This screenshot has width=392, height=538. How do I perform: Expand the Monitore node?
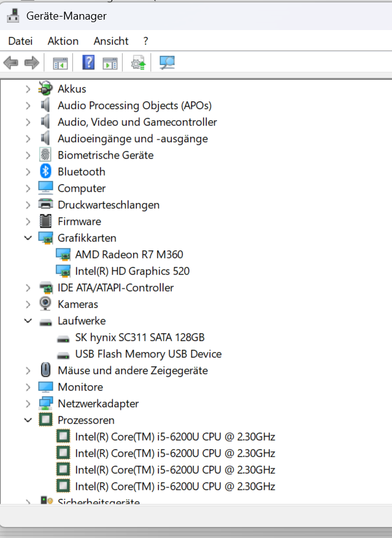pyautogui.click(x=28, y=387)
